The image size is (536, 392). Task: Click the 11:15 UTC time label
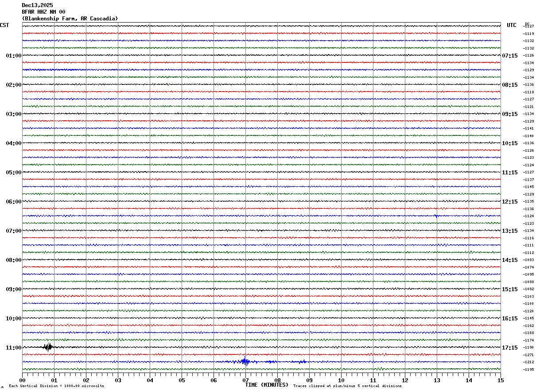(x=510, y=173)
